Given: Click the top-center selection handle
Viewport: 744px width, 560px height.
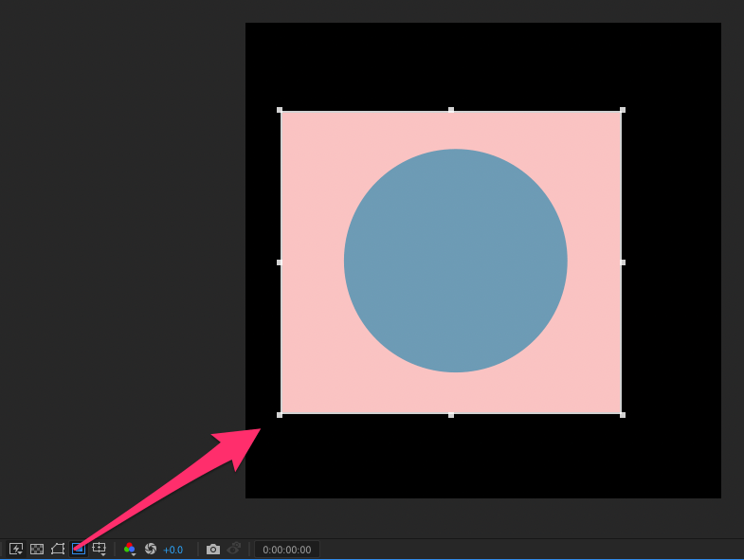Looking at the screenshot, I should pyautogui.click(x=451, y=110).
